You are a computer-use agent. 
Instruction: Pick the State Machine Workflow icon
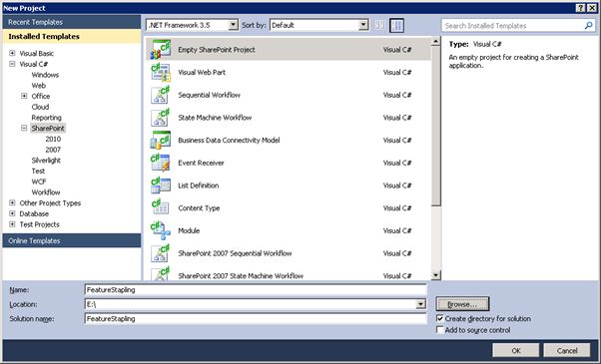[x=160, y=117]
